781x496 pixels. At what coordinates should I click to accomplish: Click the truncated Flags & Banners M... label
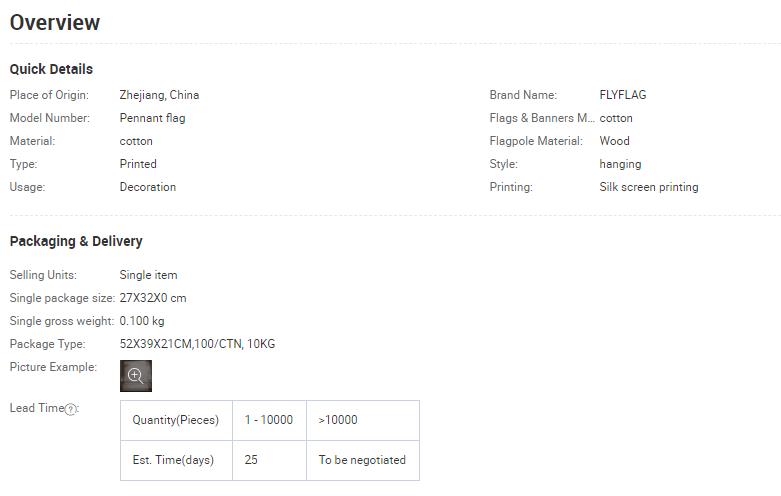(x=541, y=118)
